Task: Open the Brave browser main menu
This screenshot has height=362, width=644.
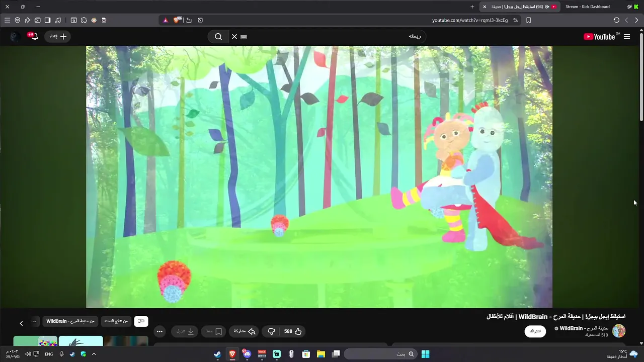Action: (x=7, y=20)
